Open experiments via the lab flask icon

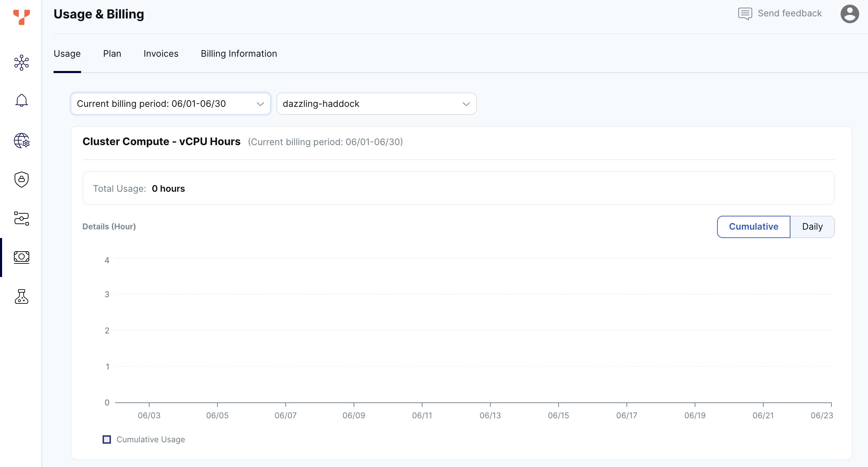tap(22, 296)
